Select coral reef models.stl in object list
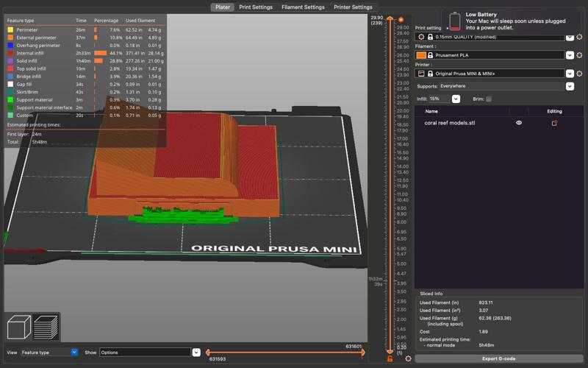588x368 pixels. click(450, 123)
